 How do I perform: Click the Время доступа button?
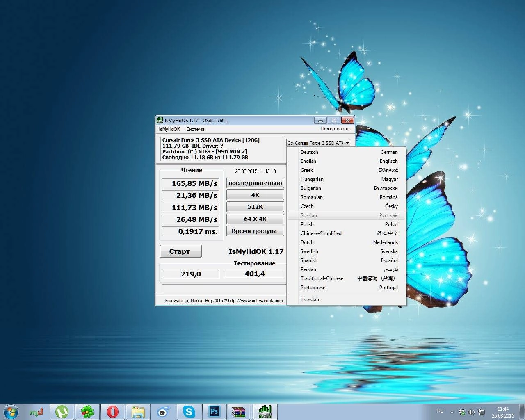tap(255, 231)
